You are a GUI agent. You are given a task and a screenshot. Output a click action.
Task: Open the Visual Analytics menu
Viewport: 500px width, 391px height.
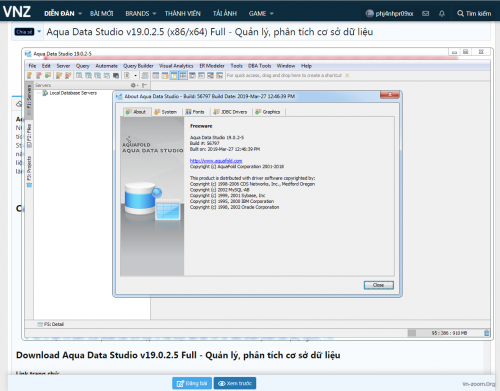(176, 66)
